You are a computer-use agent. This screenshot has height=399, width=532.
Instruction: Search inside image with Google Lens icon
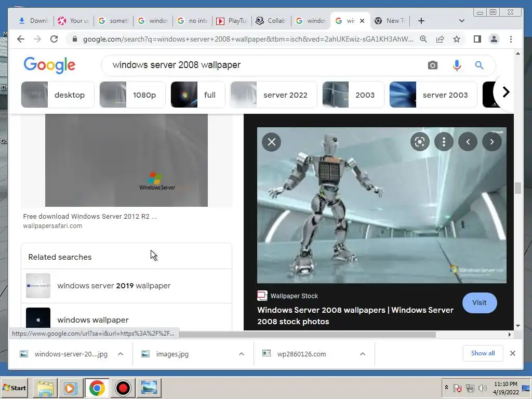[420, 142]
